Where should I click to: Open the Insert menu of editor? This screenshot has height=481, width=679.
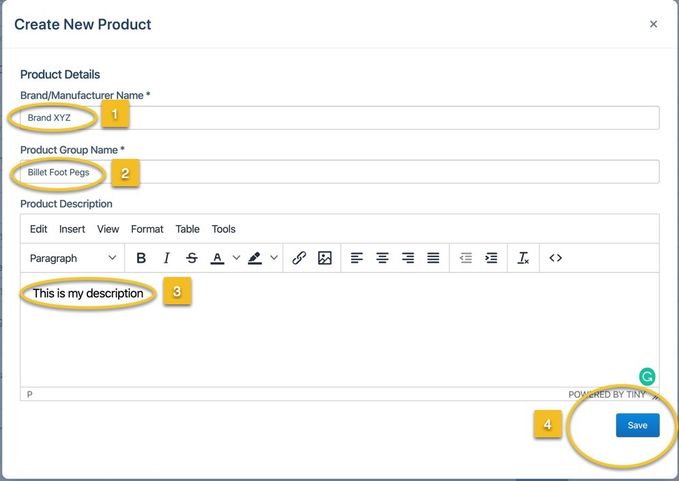72,229
